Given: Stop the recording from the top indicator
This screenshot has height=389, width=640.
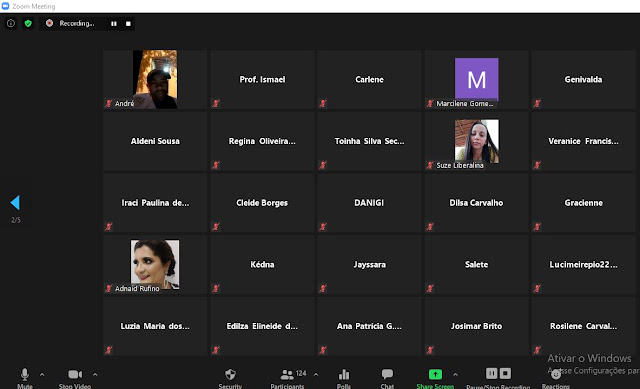Looking at the screenshot, I should point(128,24).
